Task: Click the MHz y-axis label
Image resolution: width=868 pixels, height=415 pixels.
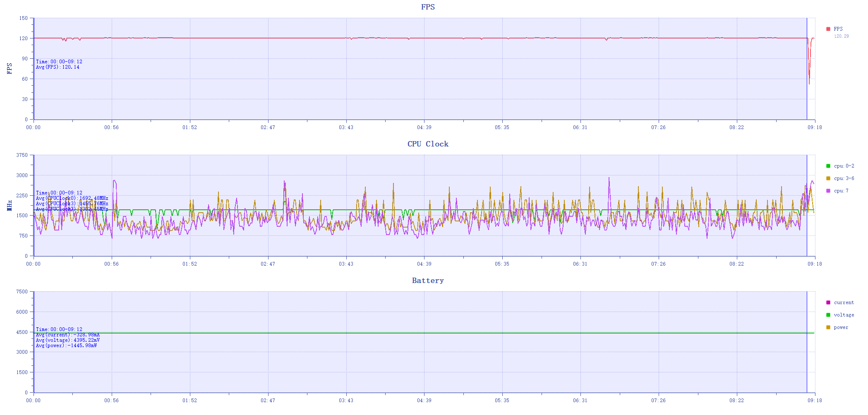Action: click(10, 206)
